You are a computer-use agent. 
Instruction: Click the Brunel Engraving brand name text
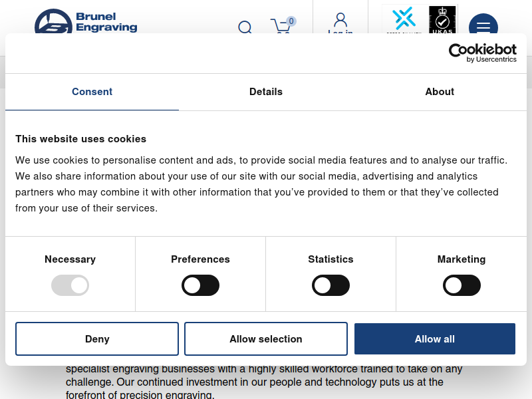point(106,22)
